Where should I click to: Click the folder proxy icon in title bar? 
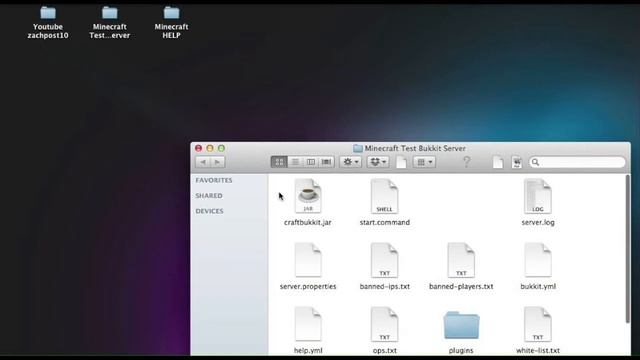click(x=358, y=148)
